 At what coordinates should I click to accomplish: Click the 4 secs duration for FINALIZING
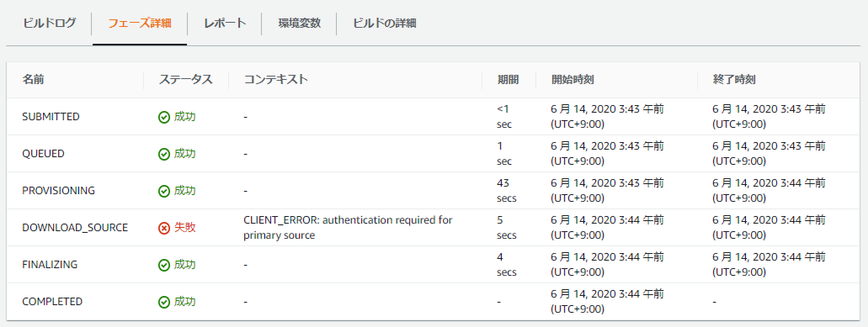click(x=507, y=265)
